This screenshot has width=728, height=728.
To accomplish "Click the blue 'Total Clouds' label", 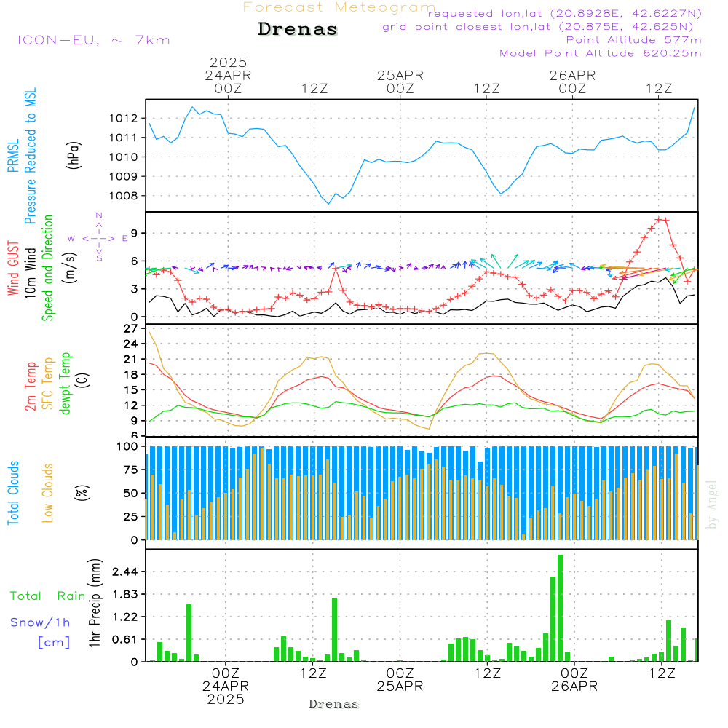I will [13, 493].
